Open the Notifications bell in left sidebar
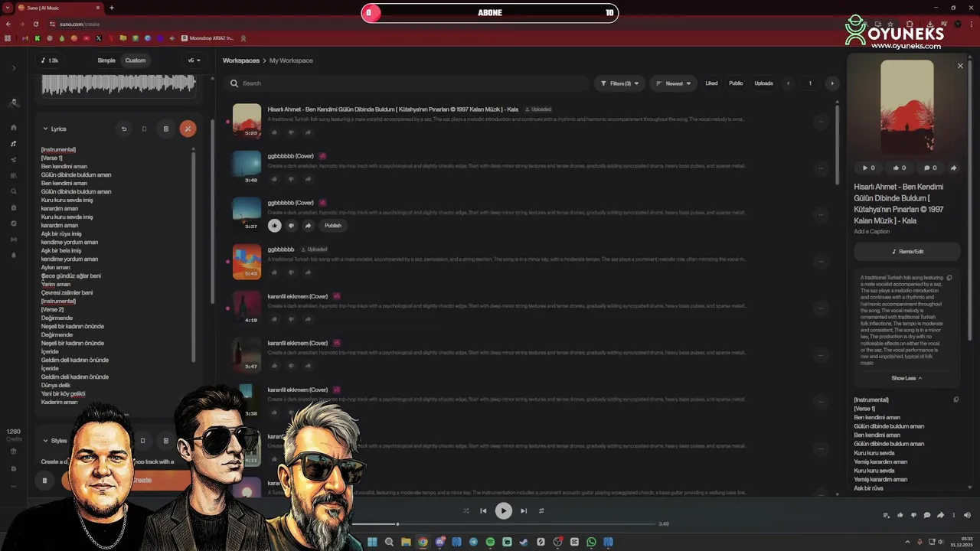The width and height of the screenshot is (980, 551). pos(14,255)
